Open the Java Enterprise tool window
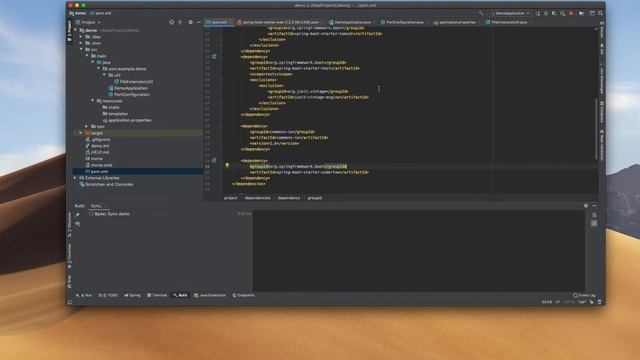 [210, 295]
